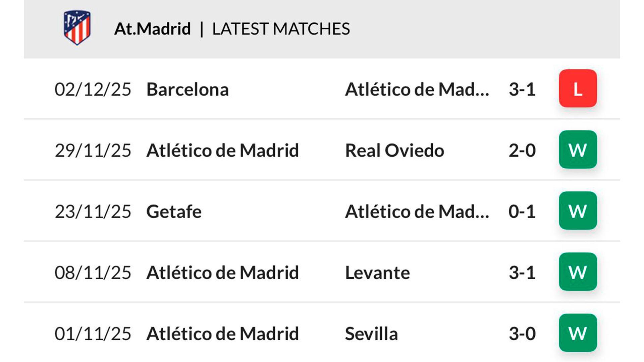Click the 3-1 score against Barcelona
Viewport: 644px width, 362px height.
[522, 89]
